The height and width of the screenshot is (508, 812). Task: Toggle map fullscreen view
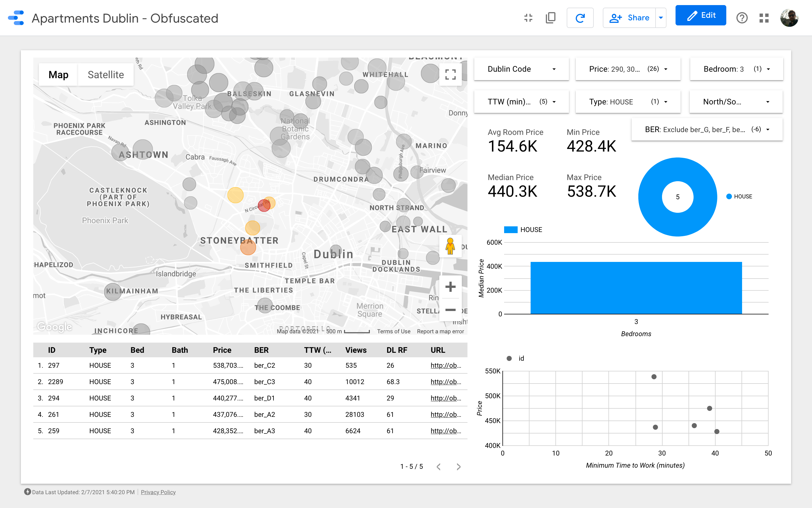coord(450,74)
